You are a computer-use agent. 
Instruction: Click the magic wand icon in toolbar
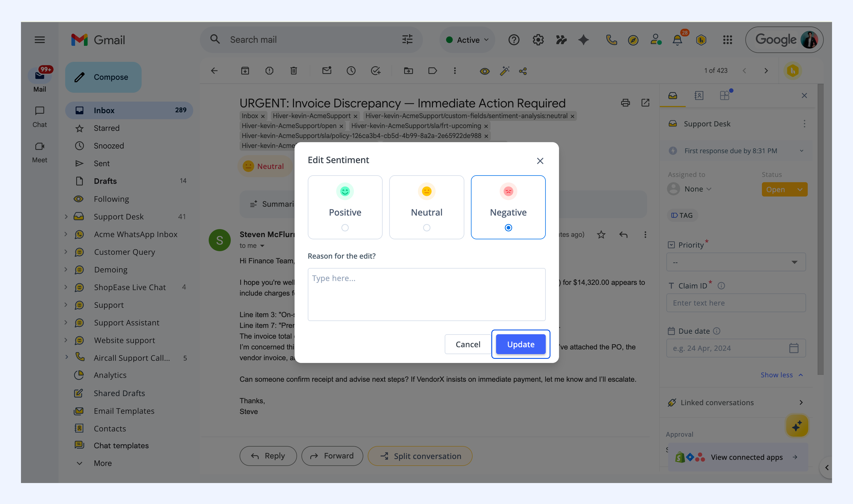(505, 71)
